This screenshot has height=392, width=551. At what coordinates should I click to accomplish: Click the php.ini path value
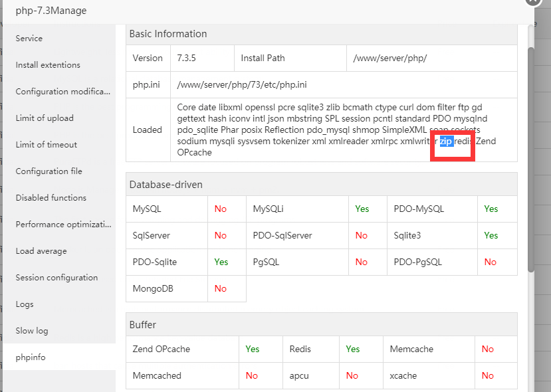(x=242, y=85)
